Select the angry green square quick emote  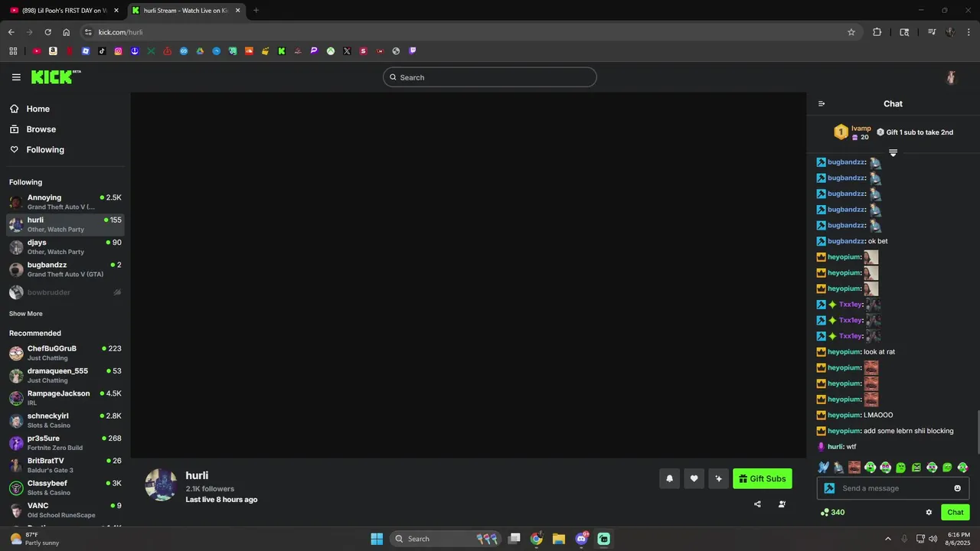pyautogui.click(x=916, y=468)
